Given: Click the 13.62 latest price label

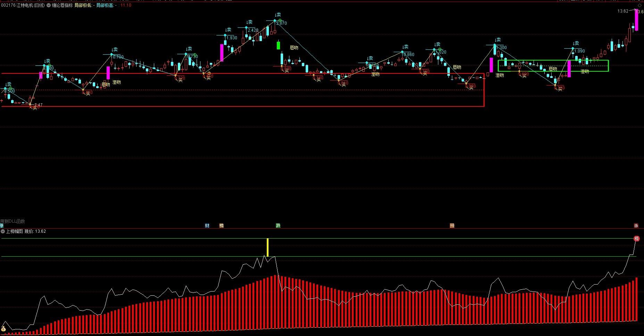Looking at the screenshot, I should pyautogui.click(x=622, y=11).
